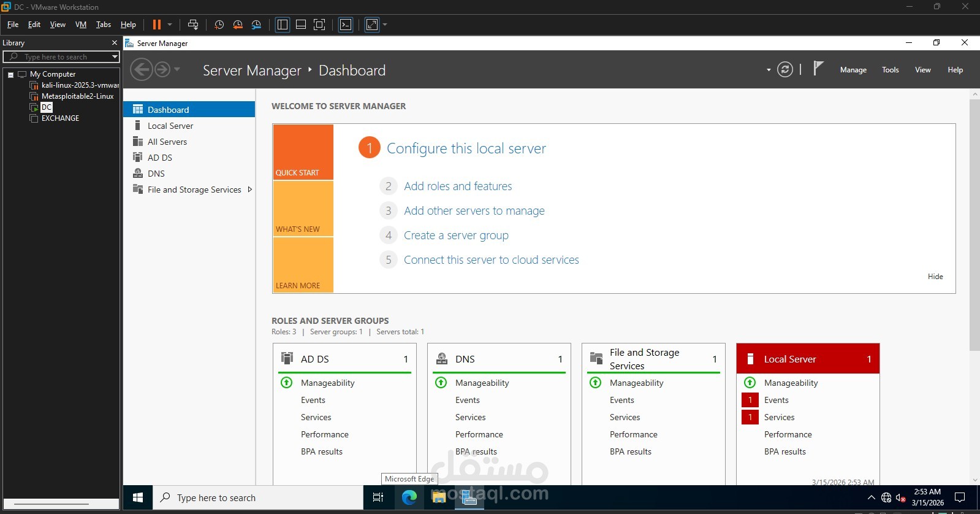Select the EXCHANGE VM in the library
980x514 pixels.
coord(60,118)
